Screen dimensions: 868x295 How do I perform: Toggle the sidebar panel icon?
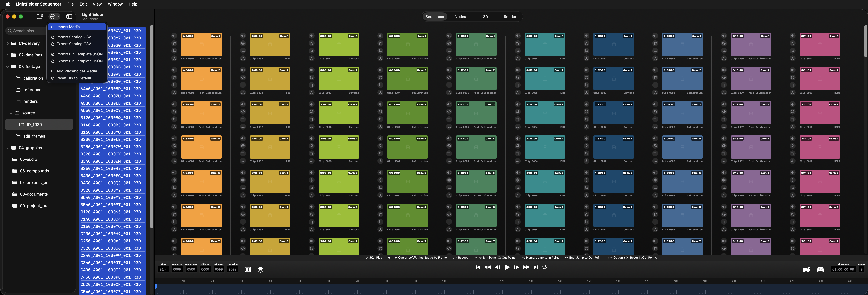(69, 17)
